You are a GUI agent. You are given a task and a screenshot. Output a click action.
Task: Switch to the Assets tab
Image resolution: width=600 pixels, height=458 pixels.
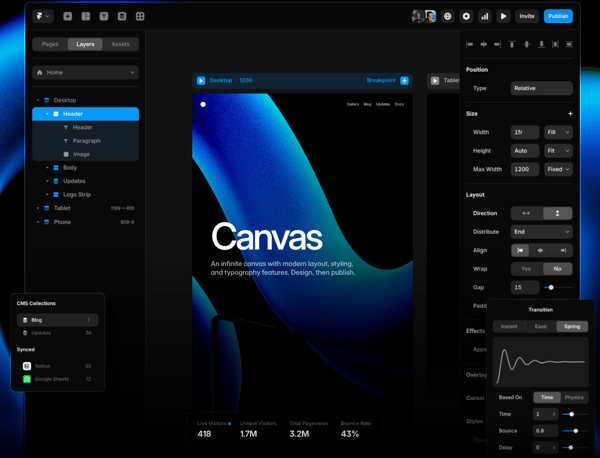click(x=120, y=44)
